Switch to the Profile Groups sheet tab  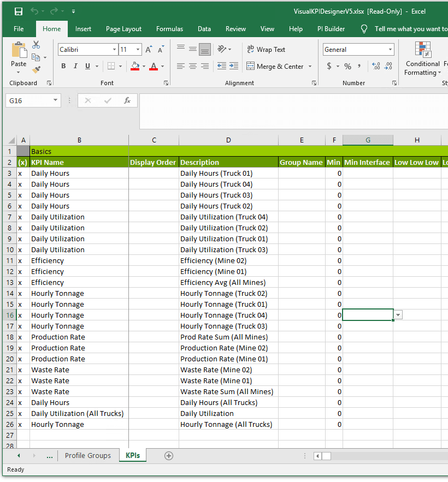point(87,456)
